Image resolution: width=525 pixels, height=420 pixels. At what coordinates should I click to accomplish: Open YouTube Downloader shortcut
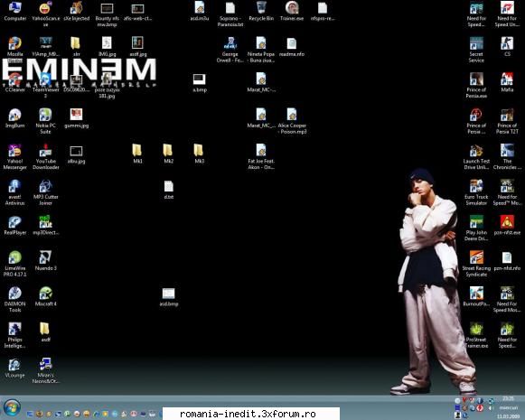point(45,156)
